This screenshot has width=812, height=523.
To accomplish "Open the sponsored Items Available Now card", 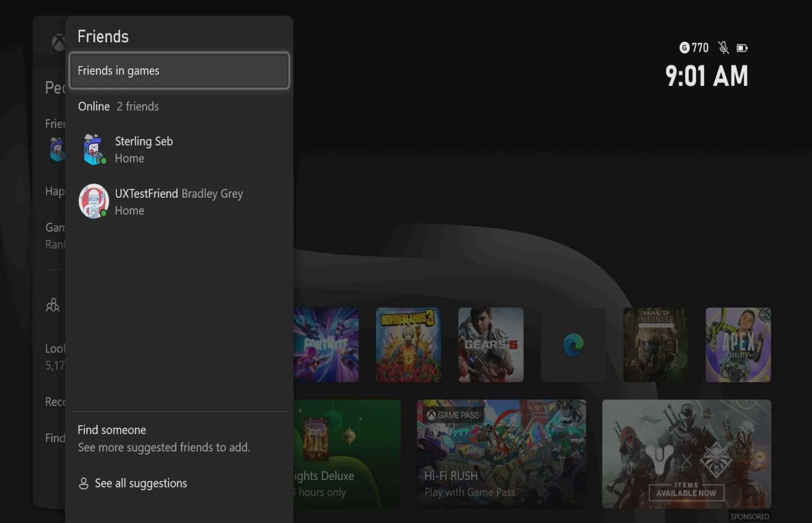I will pos(687,454).
